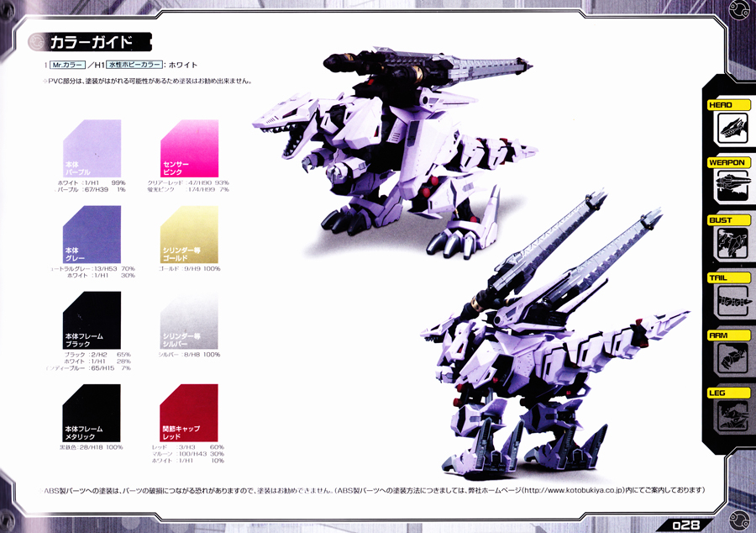Screen dimensions: 756x533
Task: Click the パープル :67/H39 1% recipe line
Action: (91, 190)
